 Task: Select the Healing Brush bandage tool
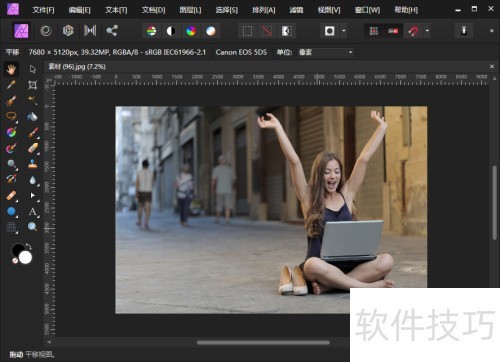[11, 195]
